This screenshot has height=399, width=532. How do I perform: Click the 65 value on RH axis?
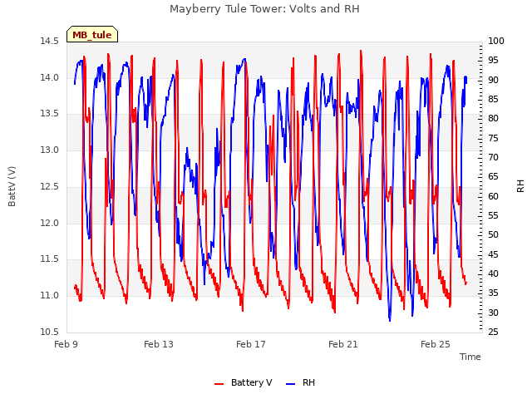coord(493,176)
